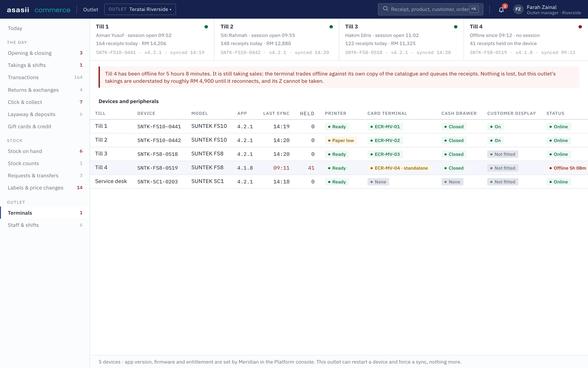Viewport: 588px width, 368px height.
Task: Click Till 4 red offline status dot
Action: coord(580,27)
